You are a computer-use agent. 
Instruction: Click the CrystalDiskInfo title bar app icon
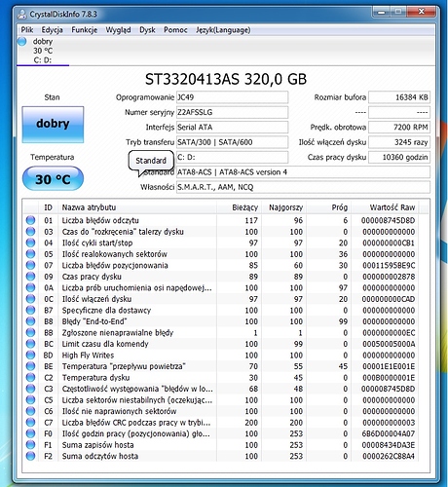pyautogui.click(x=21, y=14)
